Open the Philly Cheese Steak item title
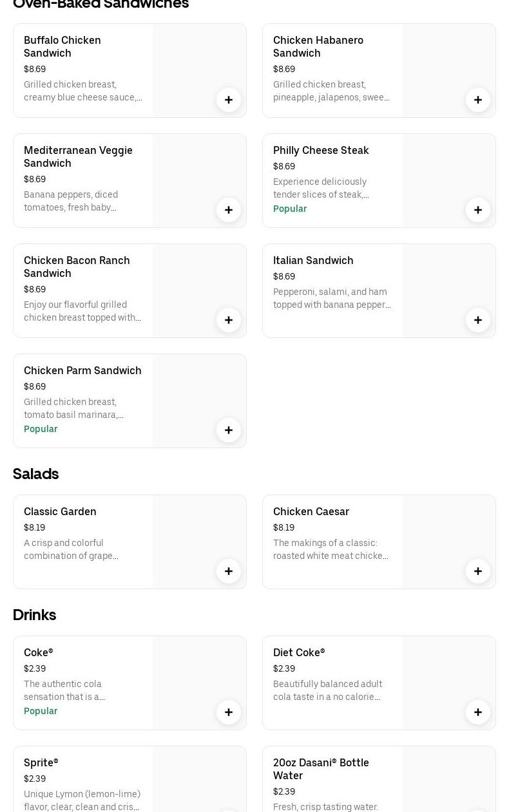The width and height of the screenshot is (518, 812). coord(321,150)
